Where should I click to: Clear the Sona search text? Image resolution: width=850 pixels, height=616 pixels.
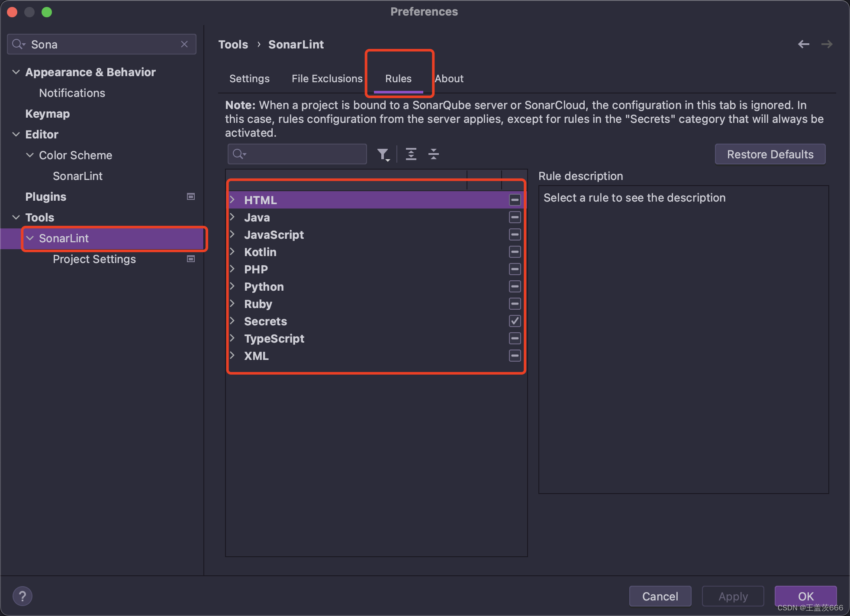click(184, 44)
